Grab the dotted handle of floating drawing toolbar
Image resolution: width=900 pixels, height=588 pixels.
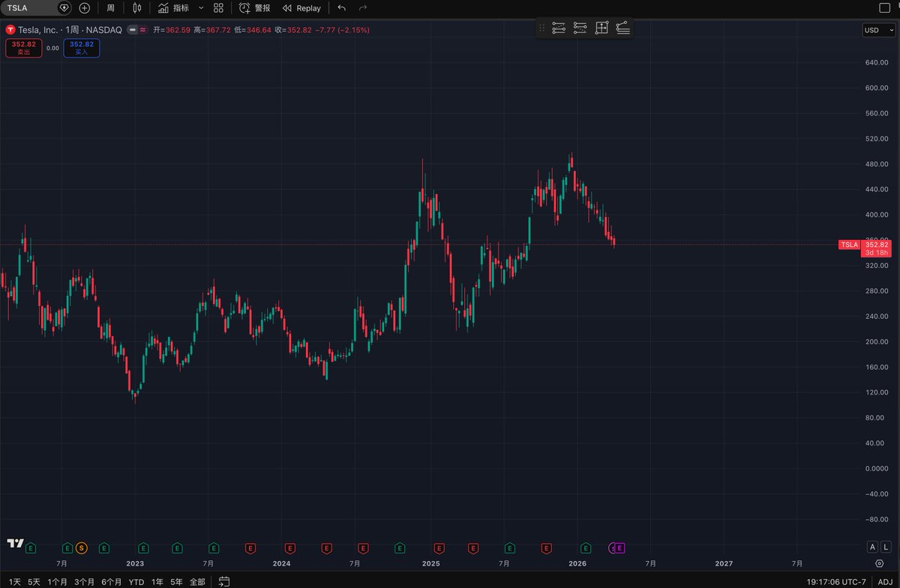click(x=542, y=28)
